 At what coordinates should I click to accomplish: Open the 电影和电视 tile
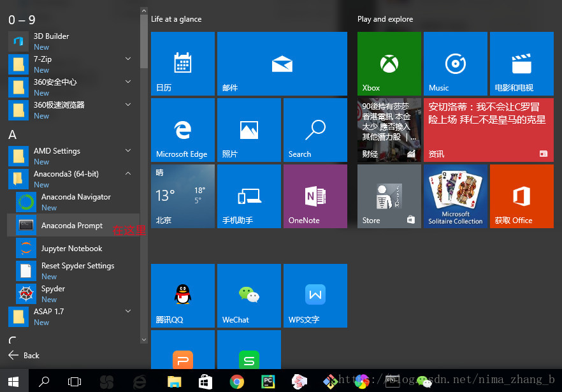pos(522,64)
